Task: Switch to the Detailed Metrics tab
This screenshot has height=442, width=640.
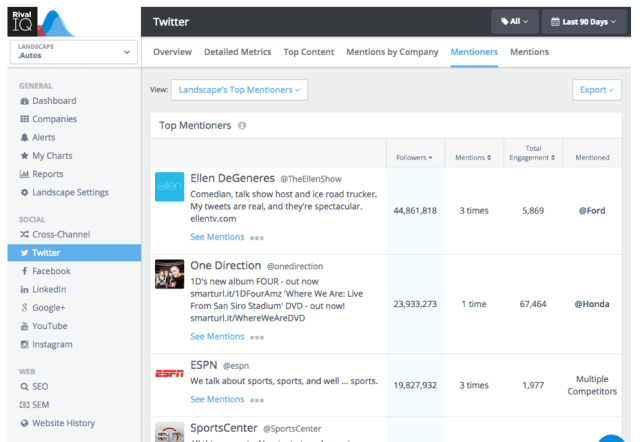Action: point(238,52)
